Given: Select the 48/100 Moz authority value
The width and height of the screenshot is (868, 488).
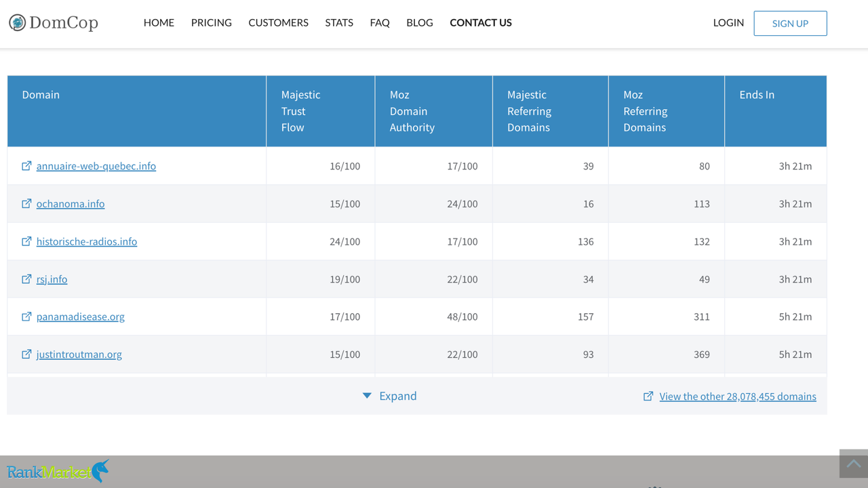Looking at the screenshot, I should tap(462, 317).
